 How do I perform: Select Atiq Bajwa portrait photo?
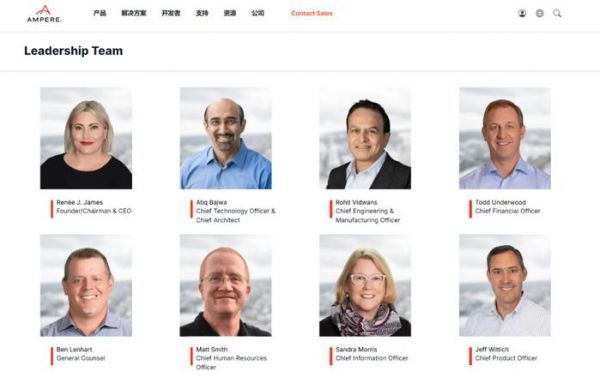[x=226, y=138]
